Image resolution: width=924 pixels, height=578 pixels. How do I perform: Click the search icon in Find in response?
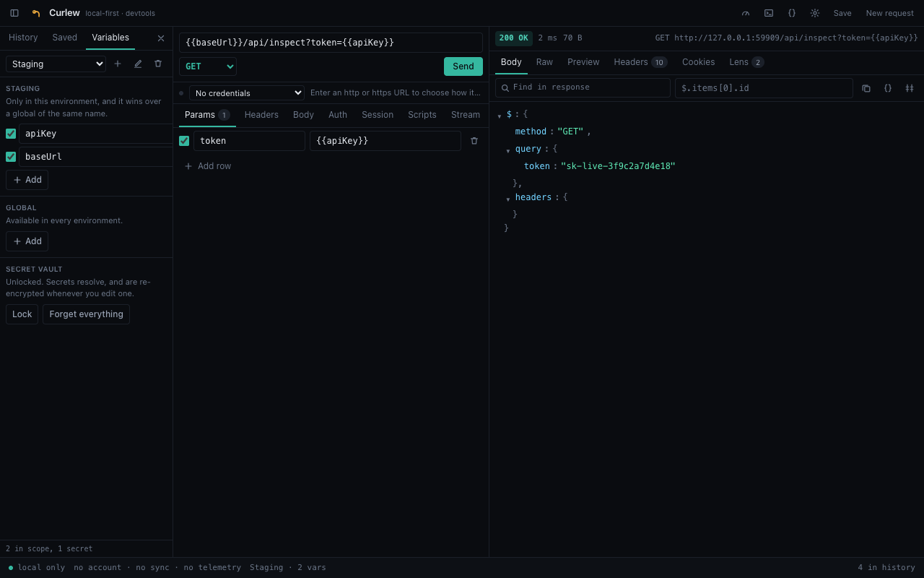505,88
